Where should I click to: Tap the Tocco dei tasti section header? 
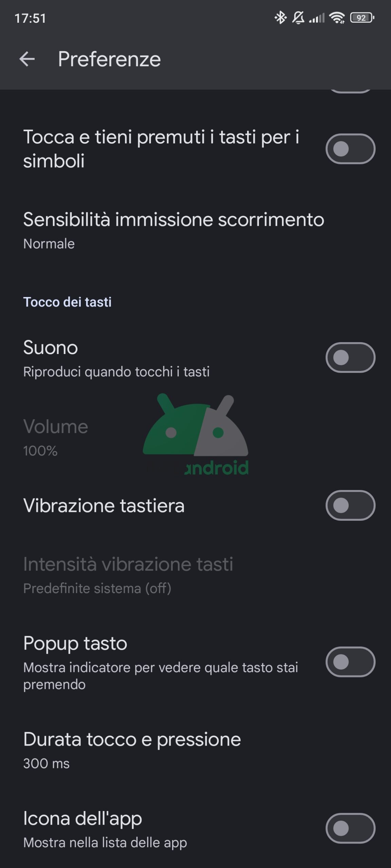coord(67,302)
